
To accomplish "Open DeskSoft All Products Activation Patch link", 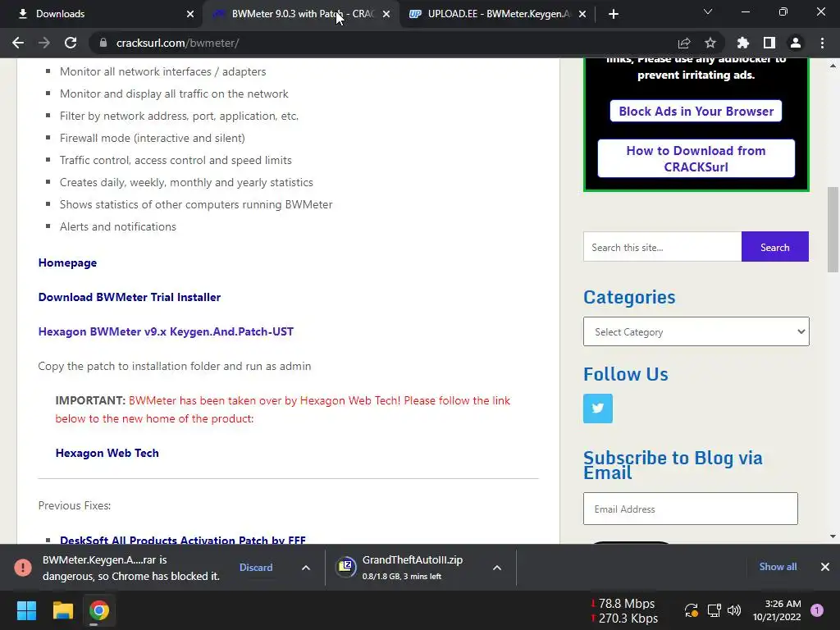I will [183, 540].
